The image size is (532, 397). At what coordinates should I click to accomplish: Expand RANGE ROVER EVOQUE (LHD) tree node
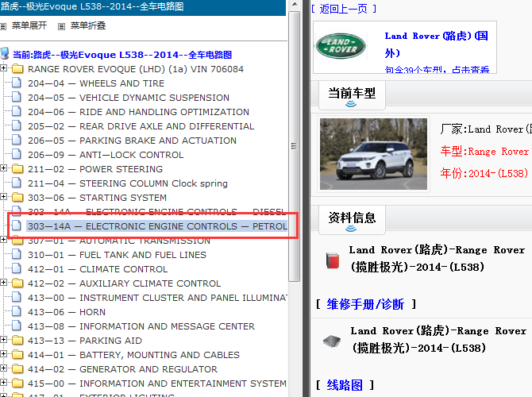[3, 67]
